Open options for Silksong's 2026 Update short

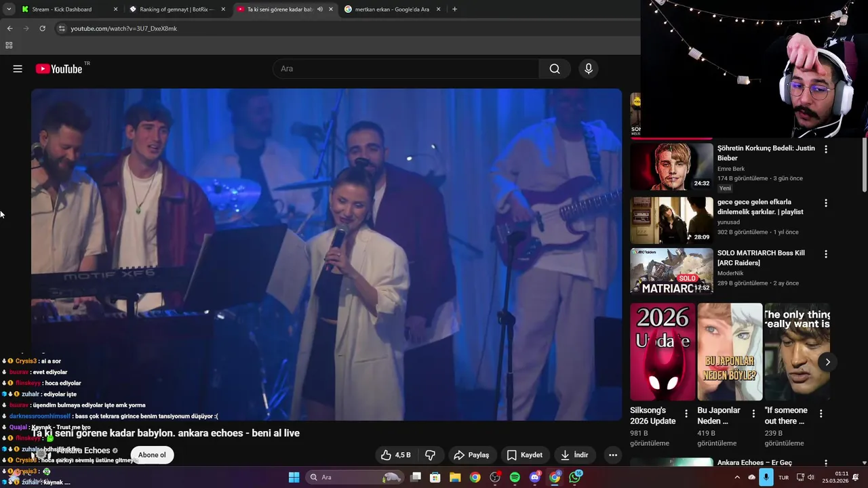point(686,413)
